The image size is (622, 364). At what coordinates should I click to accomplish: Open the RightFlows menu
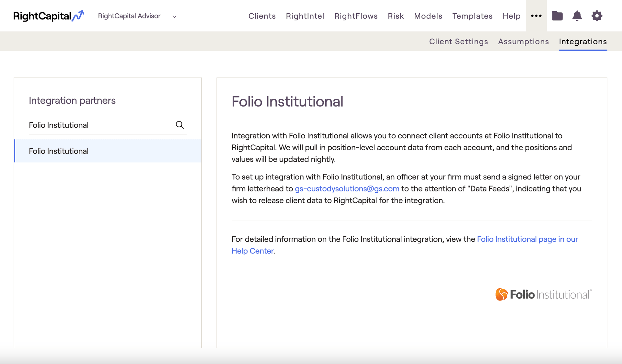[x=356, y=16]
